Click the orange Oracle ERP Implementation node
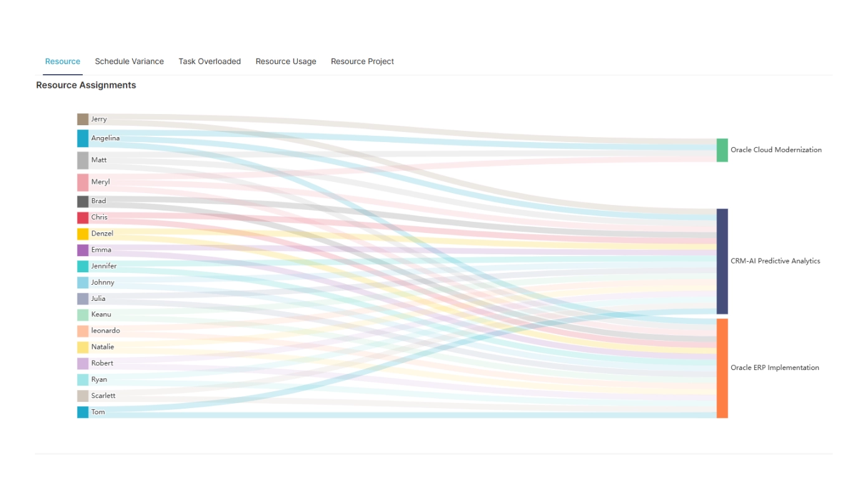Viewport: 867px width, 504px height. point(722,368)
